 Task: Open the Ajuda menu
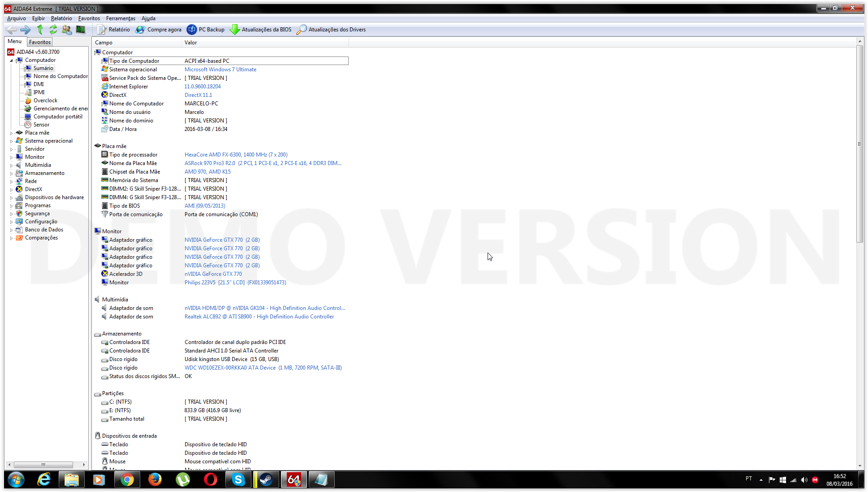pyautogui.click(x=148, y=18)
